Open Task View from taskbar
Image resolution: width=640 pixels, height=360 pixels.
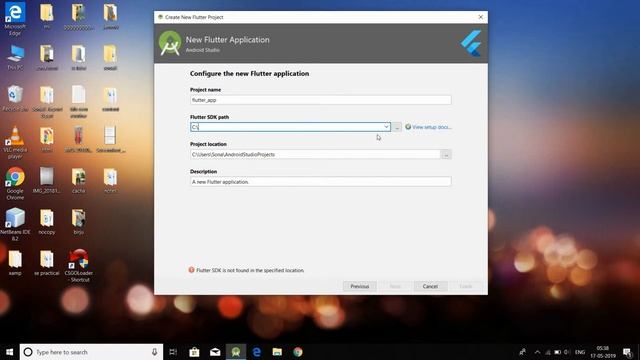coord(173,352)
